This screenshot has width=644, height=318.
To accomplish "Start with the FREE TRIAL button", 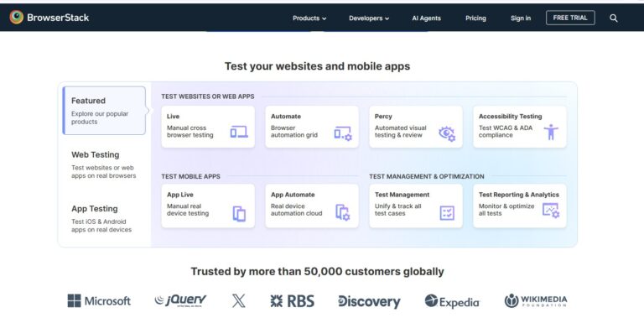I will coord(570,18).
